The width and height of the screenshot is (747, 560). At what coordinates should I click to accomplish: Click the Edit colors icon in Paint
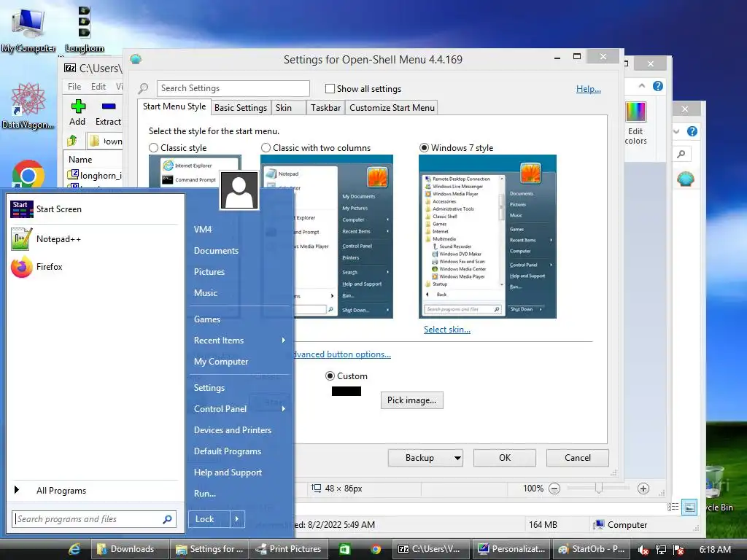(635, 122)
